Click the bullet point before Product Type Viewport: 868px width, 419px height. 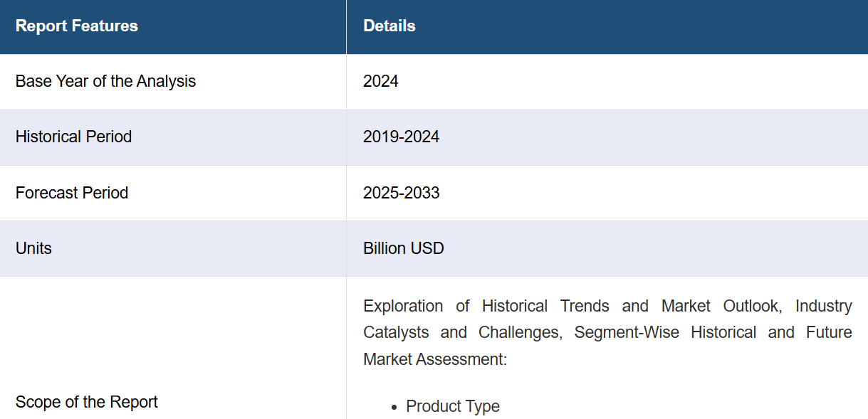point(394,408)
